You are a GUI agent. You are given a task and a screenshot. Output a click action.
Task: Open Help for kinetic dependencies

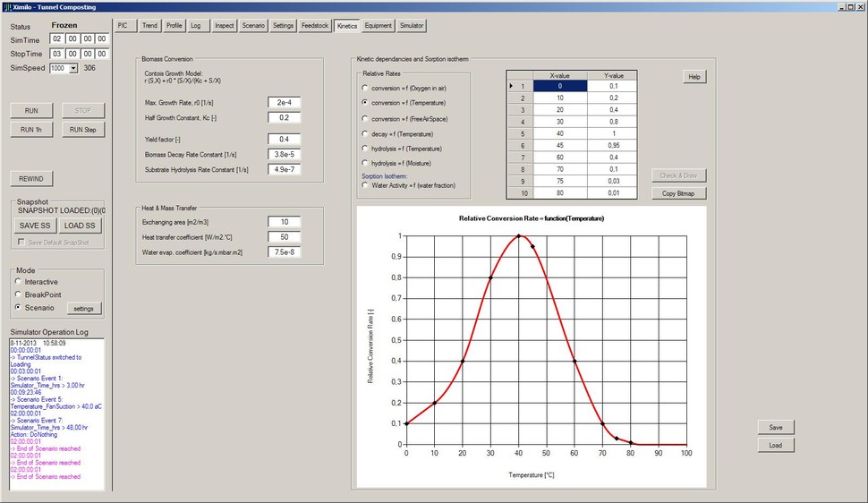(x=694, y=77)
